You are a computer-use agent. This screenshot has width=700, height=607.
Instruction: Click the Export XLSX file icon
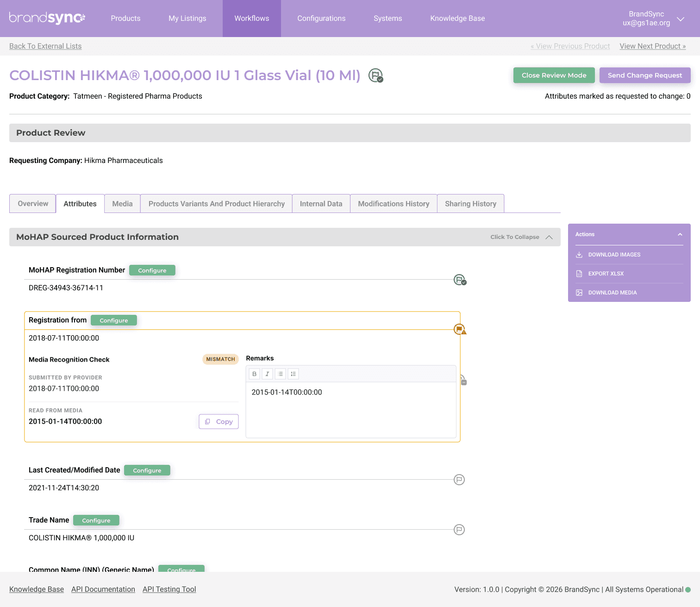click(579, 274)
